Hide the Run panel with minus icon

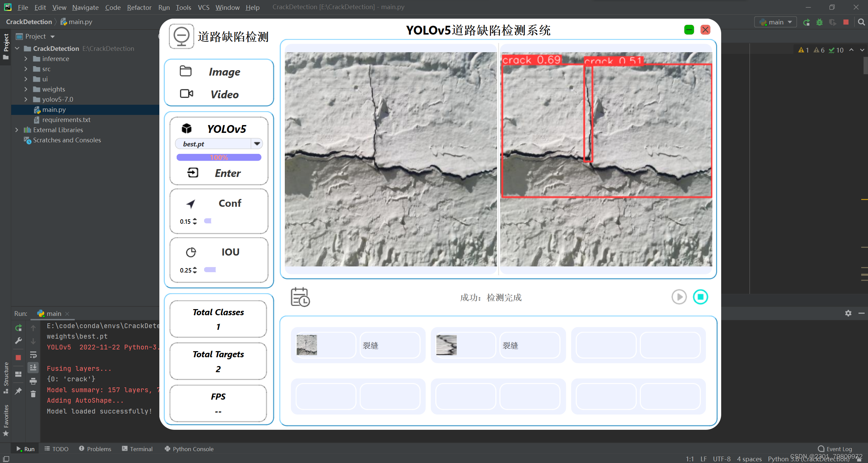(x=861, y=313)
